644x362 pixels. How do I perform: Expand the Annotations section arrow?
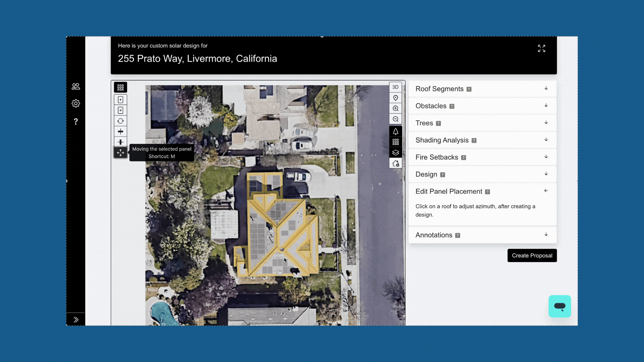546,235
